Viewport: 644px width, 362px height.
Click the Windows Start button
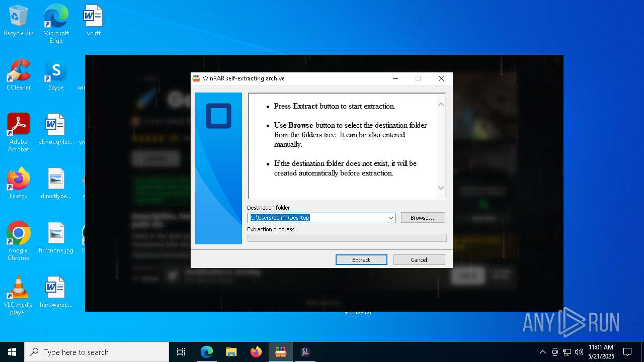(12, 352)
